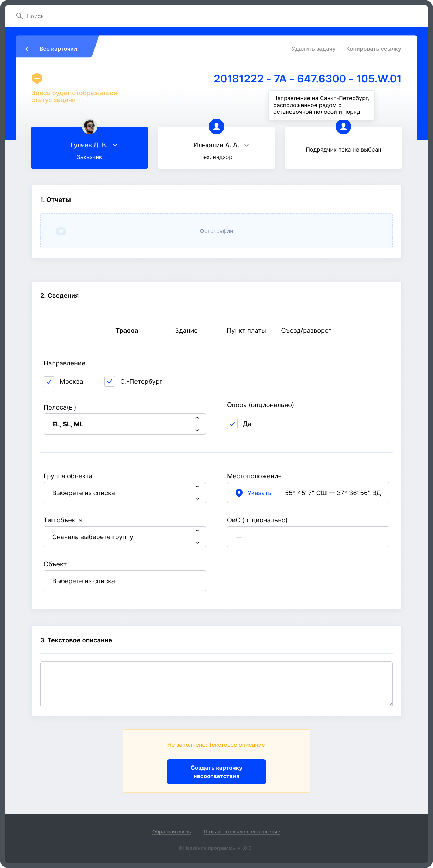433x868 pixels.
Task: Click the search magnifier icon
Action: [19, 16]
